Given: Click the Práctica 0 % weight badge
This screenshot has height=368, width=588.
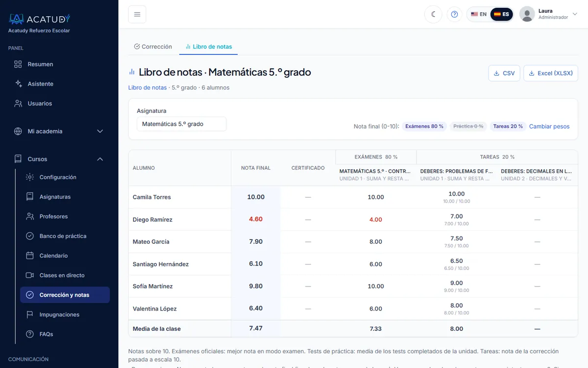Looking at the screenshot, I should (468, 126).
